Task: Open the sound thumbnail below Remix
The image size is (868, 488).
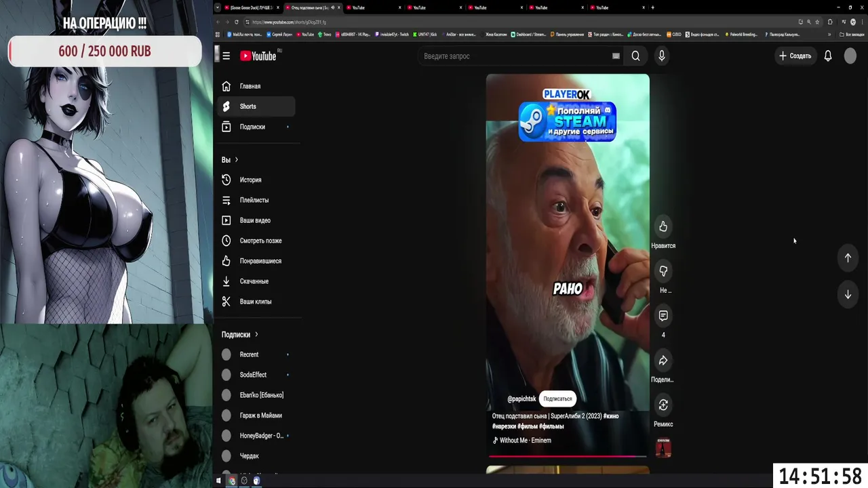Action: pos(663,447)
